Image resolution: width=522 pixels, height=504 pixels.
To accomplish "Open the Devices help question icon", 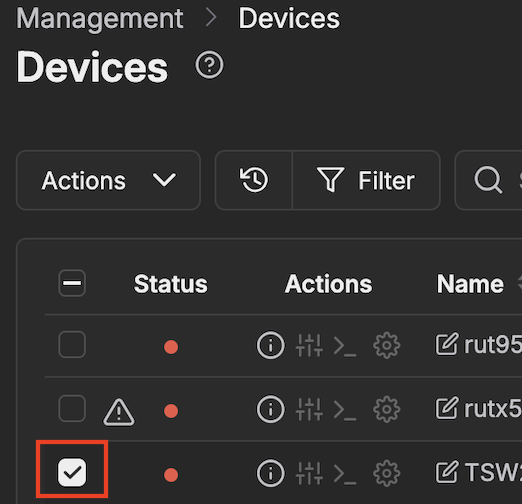I will click(x=209, y=65).
